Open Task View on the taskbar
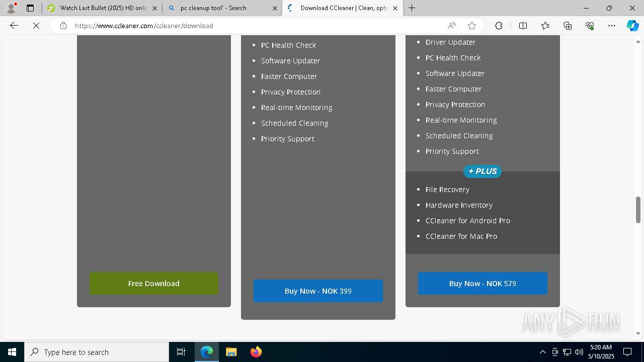This screenshot has width=644, height=362. pyautogui.click(x=181, y=352)
